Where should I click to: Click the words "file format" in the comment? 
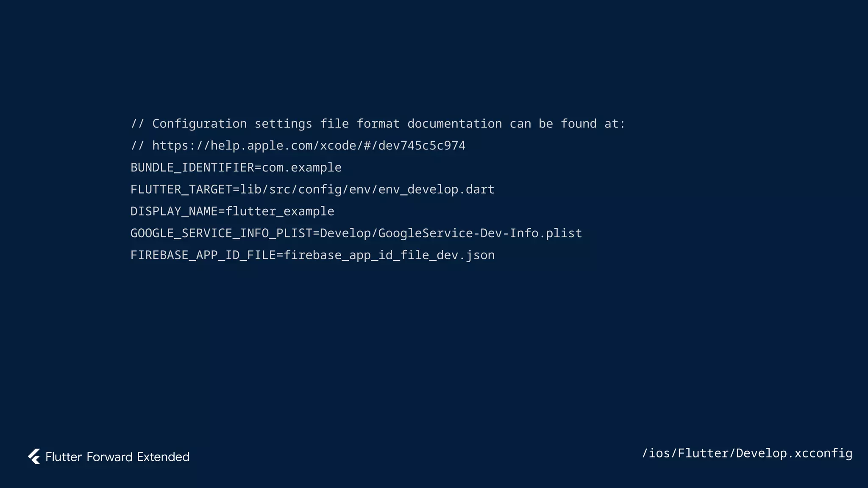click(x=359, y=124)
